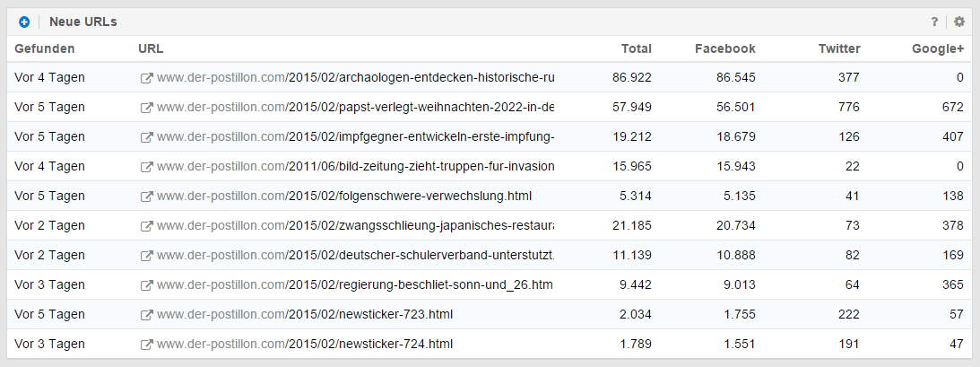Screen dimensions: 980x367
Task: Click external link icon for archaologen-entdecken URL
Action: 146,78
